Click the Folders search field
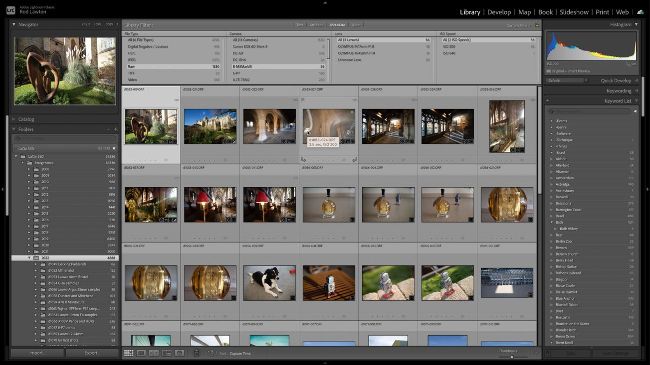 [x=65, y=139]
